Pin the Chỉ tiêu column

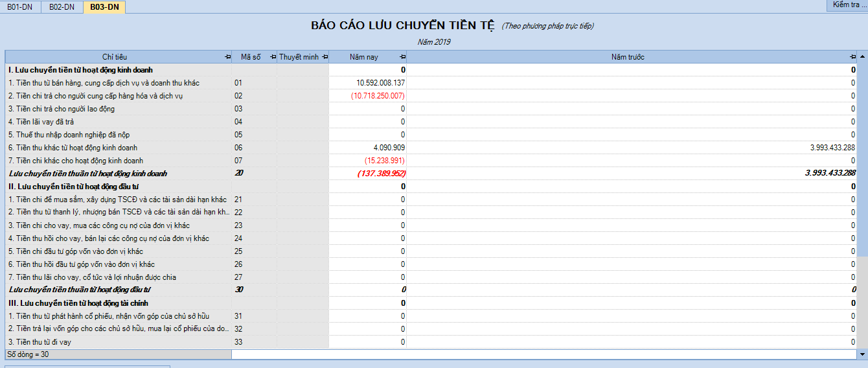227,57
